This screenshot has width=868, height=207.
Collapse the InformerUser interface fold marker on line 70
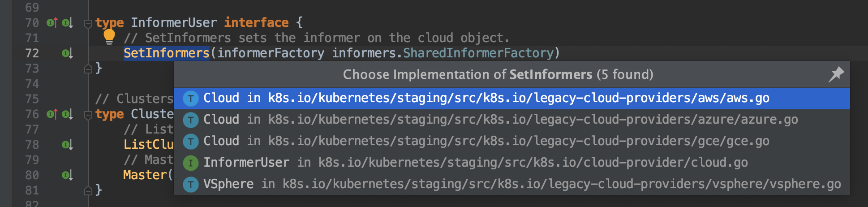point(88,23)
